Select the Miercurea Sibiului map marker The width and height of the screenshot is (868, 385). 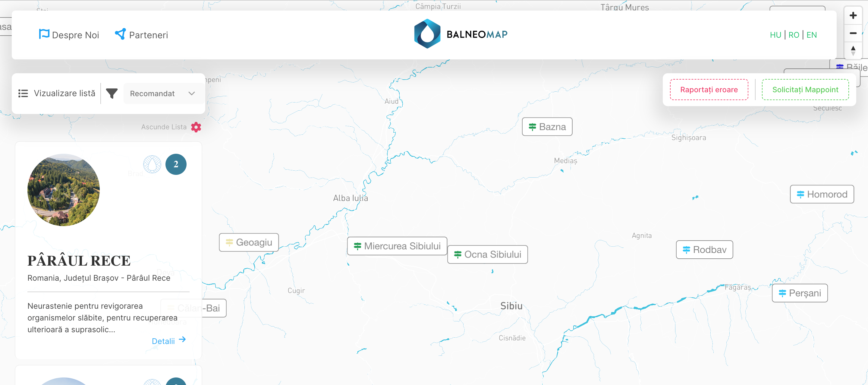coord(397,246)
